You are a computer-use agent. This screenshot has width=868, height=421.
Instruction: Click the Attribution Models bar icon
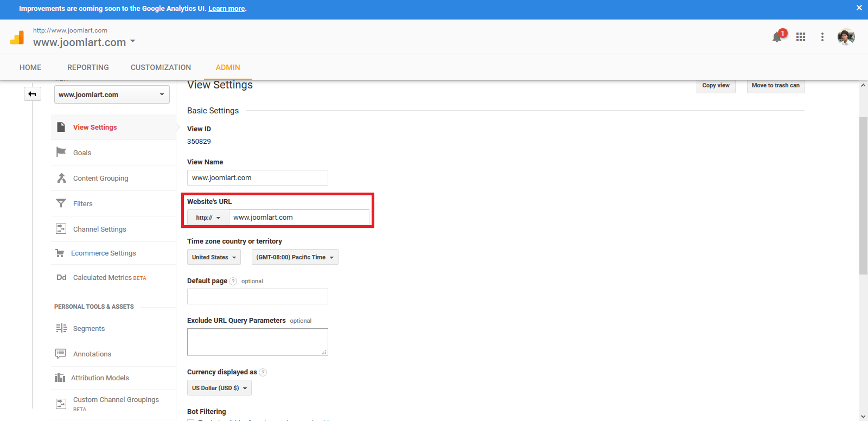60,378
